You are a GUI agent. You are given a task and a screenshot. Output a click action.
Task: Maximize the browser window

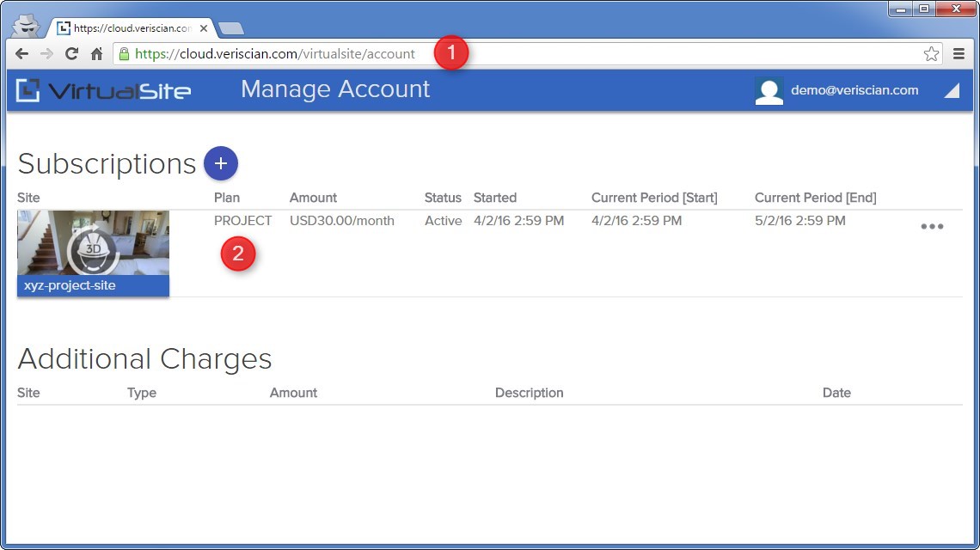tap(924, 9)
